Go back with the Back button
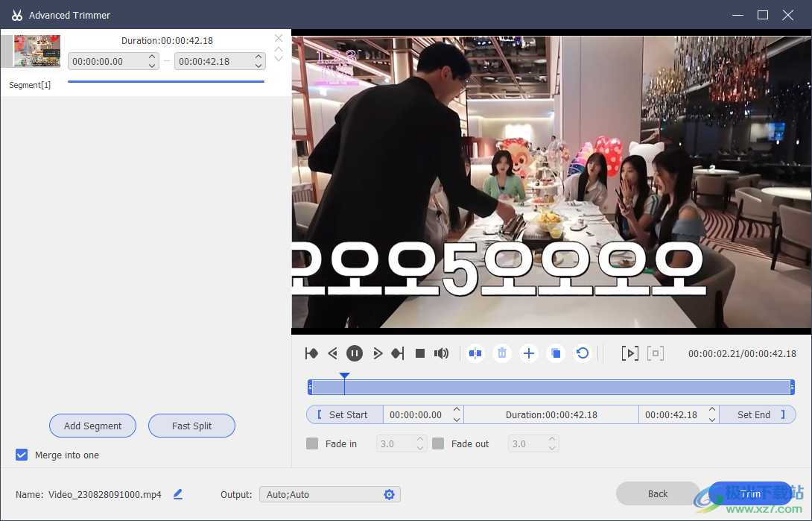 [658, 494]
